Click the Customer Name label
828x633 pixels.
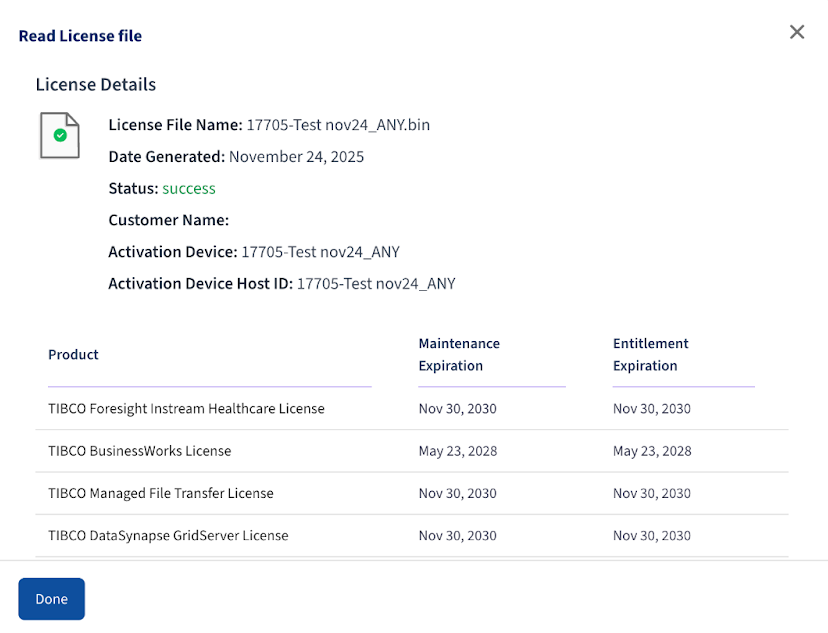point(168,220)
